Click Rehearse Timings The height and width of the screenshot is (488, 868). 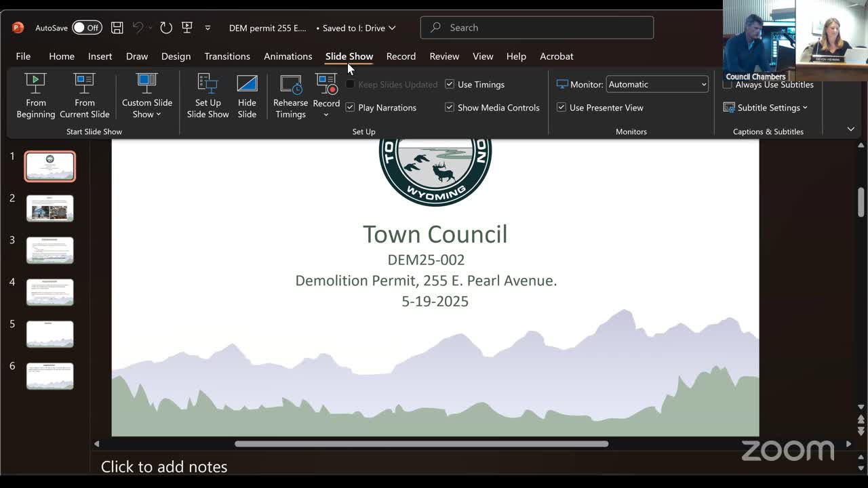[x=290, y=96]
